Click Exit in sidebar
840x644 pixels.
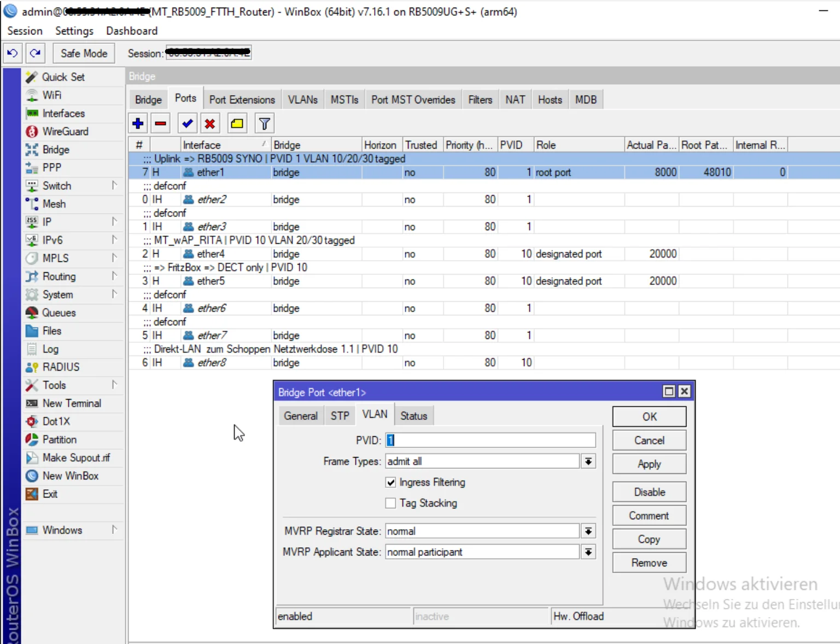pos(50,494)
